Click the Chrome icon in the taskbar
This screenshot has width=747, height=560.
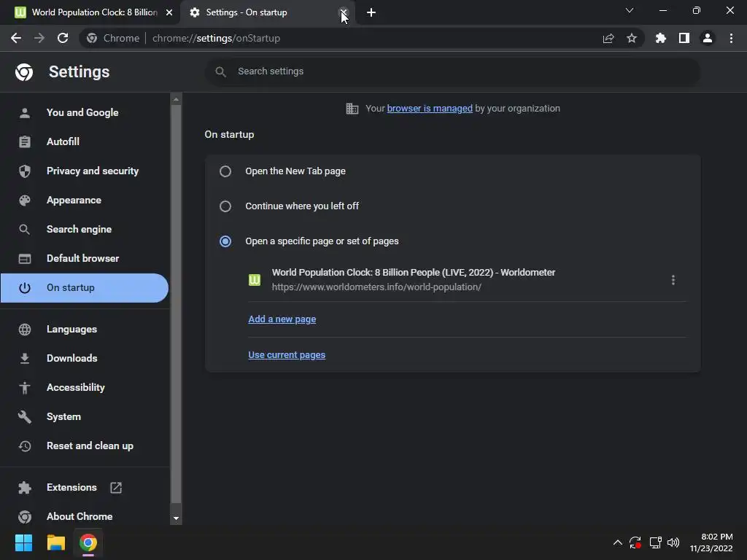pyautogui.click(x=88, y=542)
